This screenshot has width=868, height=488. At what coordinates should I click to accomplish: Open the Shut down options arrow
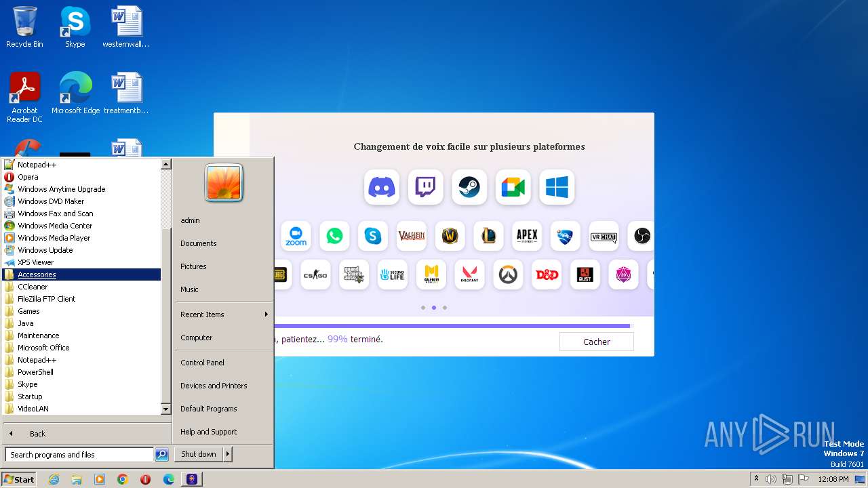tap(228, 454)
